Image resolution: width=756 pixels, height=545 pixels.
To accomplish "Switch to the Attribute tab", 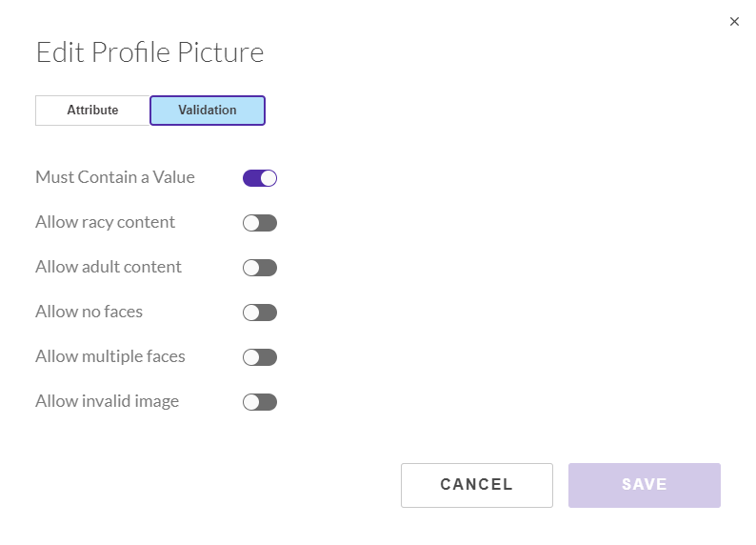I will [x=92, y=111].
